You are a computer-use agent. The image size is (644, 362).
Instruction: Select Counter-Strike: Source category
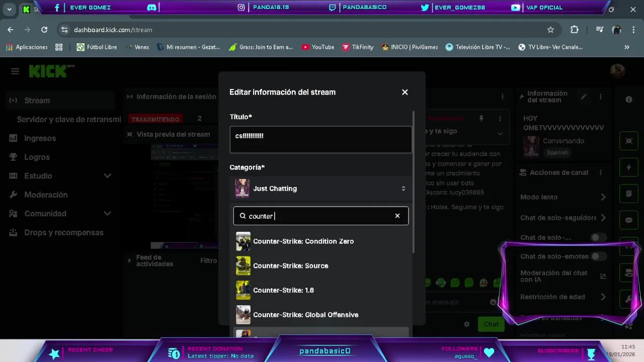pyautogui.click(x=320, y=266)
